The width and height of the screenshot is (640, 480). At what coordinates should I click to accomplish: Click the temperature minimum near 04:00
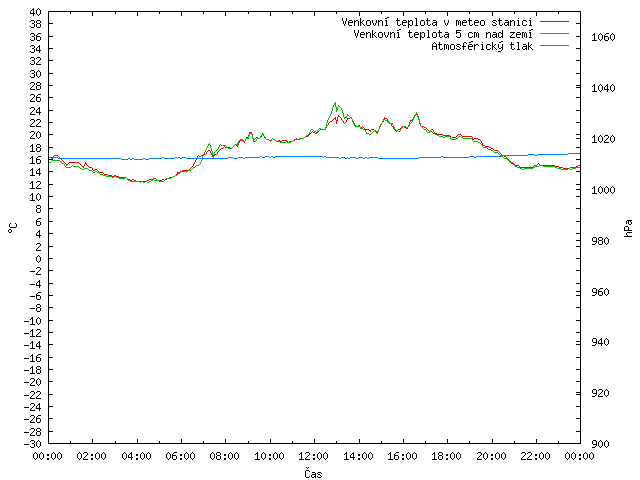141,182
